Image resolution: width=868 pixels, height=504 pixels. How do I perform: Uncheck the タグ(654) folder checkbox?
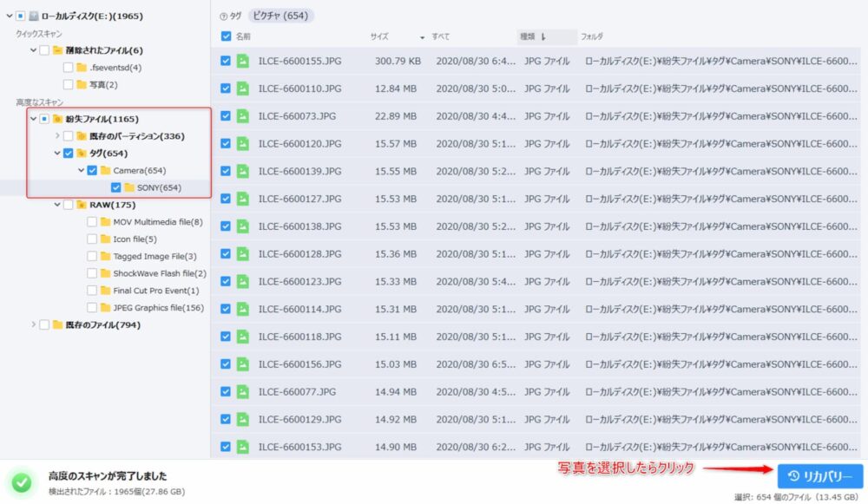(68, 154)
